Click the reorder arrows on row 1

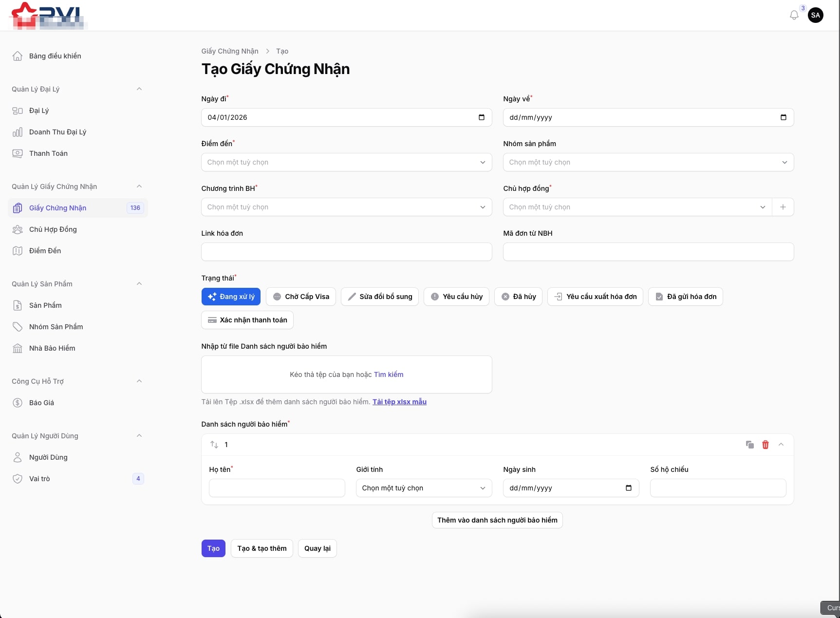[214, 445]
